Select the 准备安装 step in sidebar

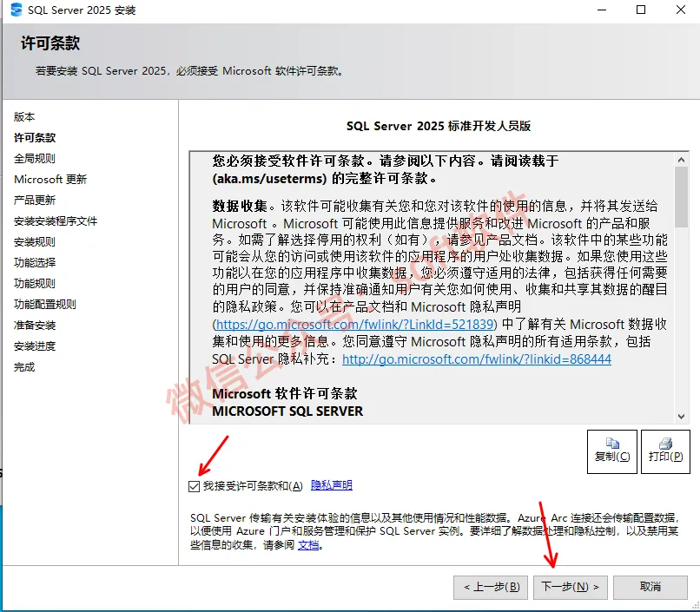point(35,326)
